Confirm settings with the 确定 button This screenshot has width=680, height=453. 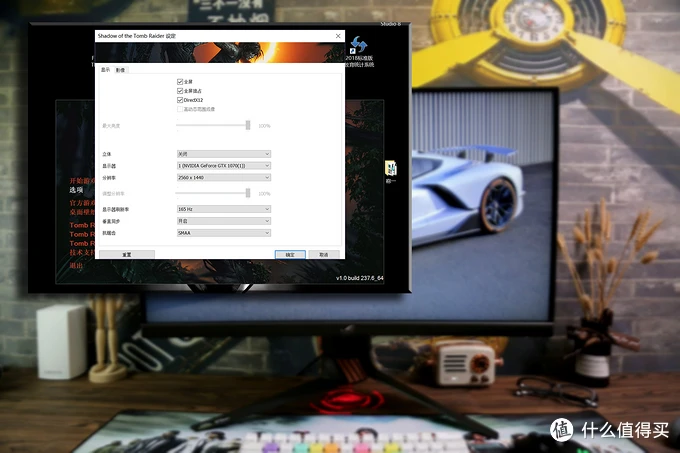290,254
